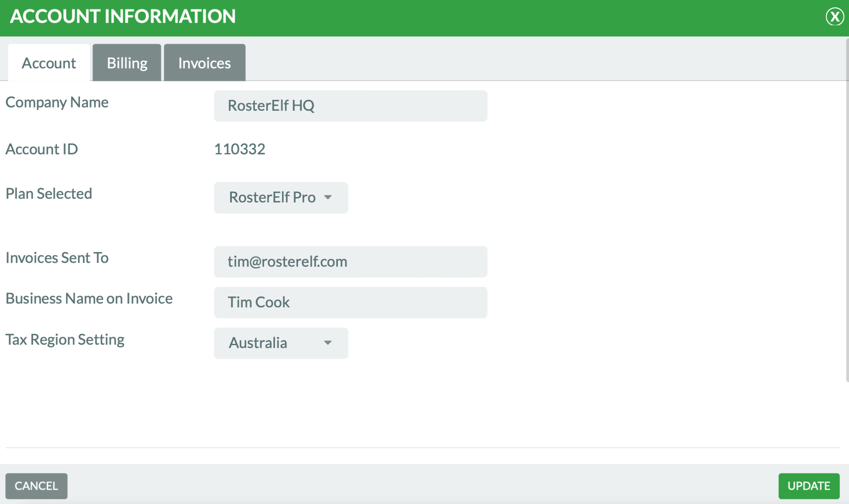Close the Account Information dialog with X
849x504 pixels.
point(834,17)
